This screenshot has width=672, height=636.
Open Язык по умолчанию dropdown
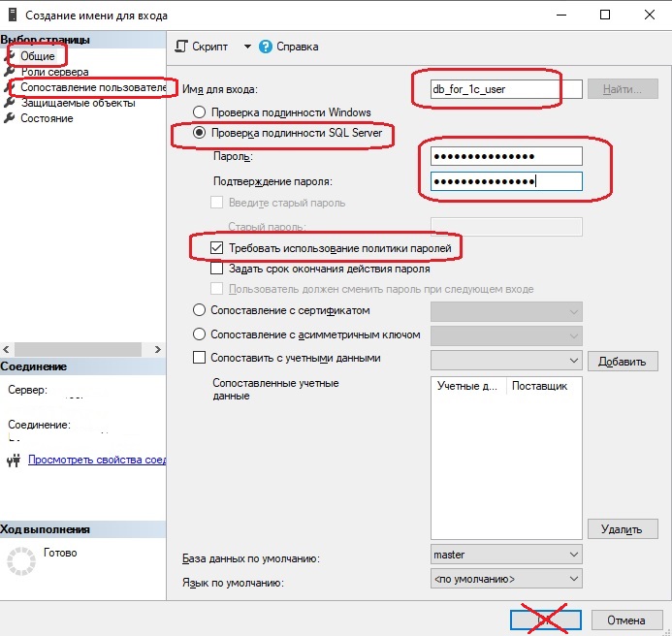click(506, 579)
